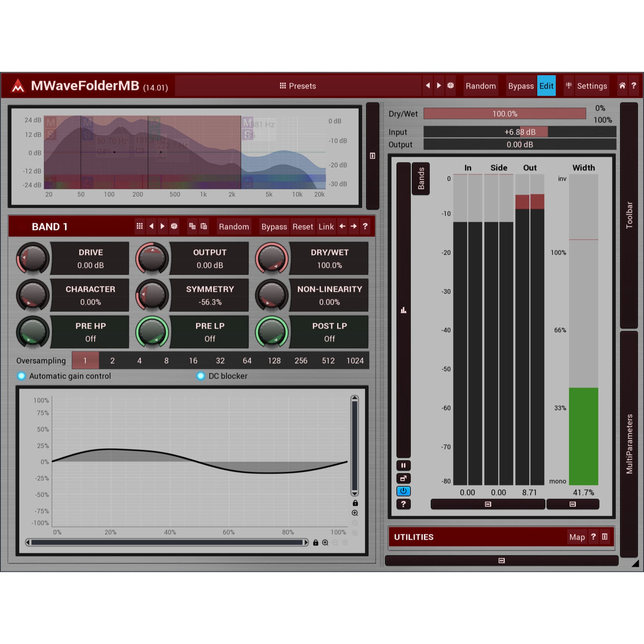Toggle the blue meter power button
This screenshot has width=644, height=644.
pyautogui.click(x=403, y=491)
